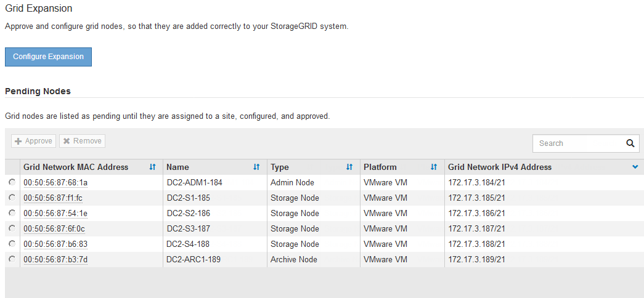Image resolution: width=644 pixels, height=298 pixels.
Task: Click the sort icon in Platform column
Action: point(434,167)
